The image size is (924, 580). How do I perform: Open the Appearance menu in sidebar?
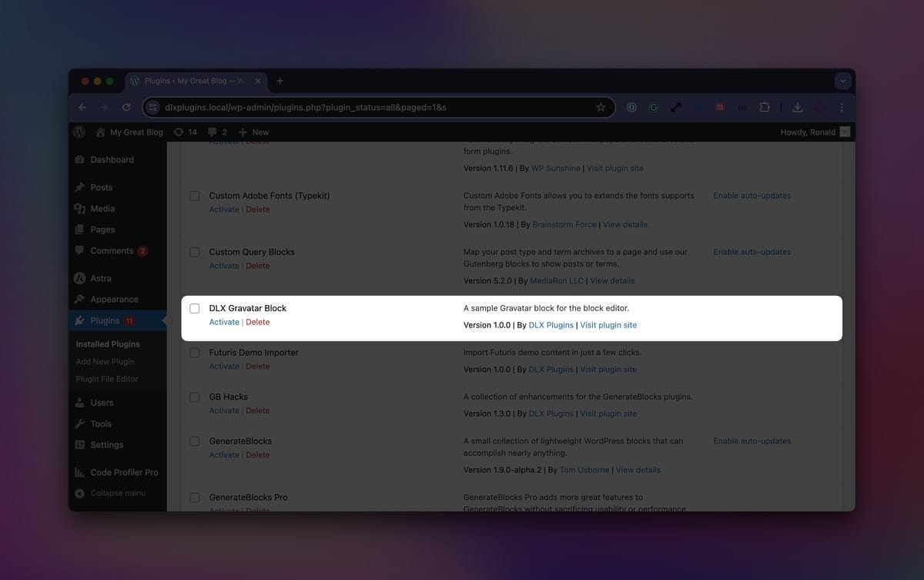tap(114, 299)
